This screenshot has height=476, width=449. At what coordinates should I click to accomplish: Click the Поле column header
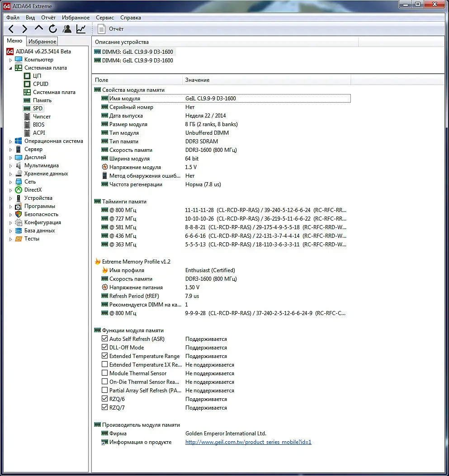coord(137,80)
